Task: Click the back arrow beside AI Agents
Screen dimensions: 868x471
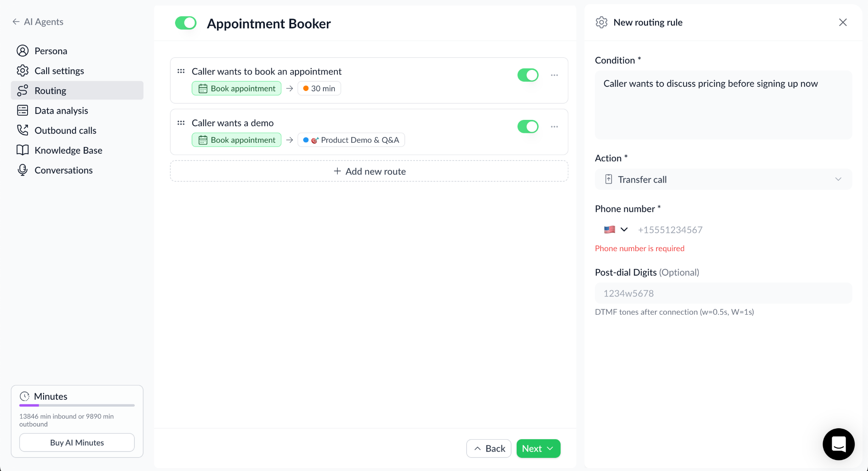Action: 16,22
